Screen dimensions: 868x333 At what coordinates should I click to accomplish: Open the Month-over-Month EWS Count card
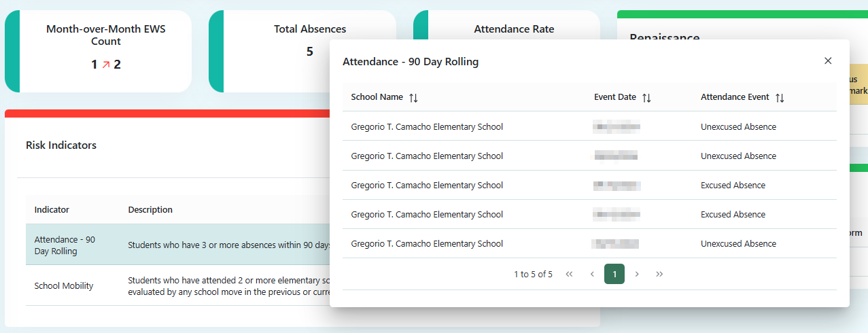(105, 51)
